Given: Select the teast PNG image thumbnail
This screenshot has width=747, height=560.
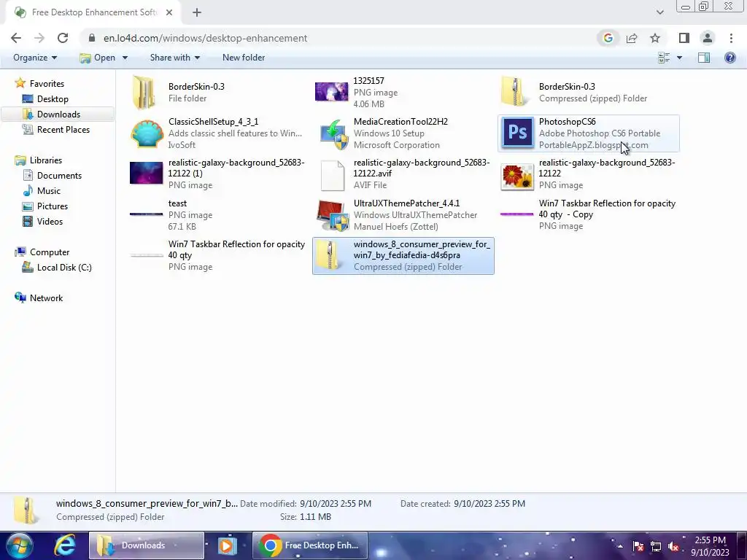Looking at the screenshot, I should coord(146,214).
